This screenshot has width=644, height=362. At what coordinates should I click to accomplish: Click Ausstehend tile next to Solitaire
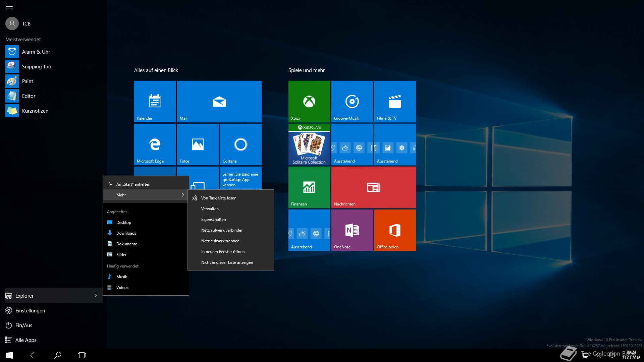[352, 144]
